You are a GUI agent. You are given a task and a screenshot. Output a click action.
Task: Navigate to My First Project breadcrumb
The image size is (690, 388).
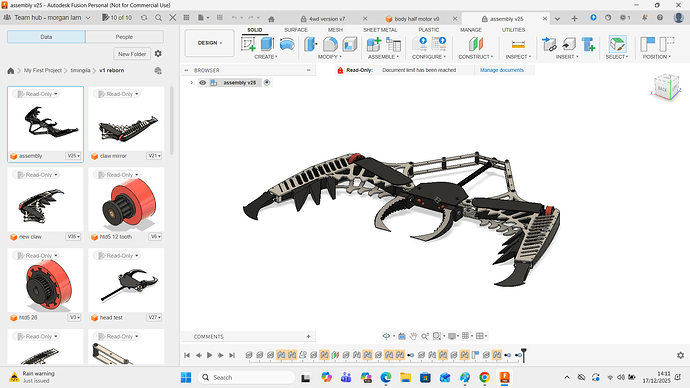click(x=43, y=70)
